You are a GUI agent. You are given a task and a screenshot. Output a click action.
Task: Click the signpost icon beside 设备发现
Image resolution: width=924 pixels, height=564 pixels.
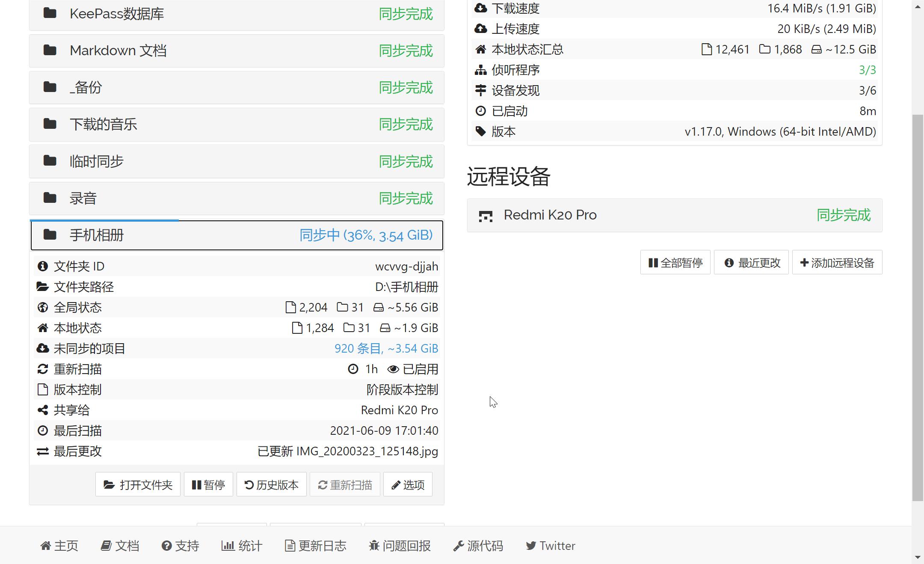[481, 90]
